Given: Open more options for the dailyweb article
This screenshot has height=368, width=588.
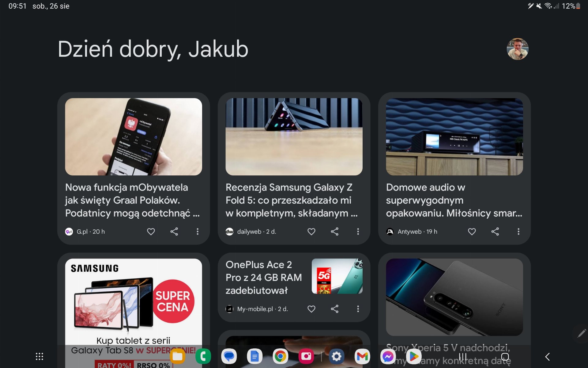Looking at the screenshot, I should [358, 232].
